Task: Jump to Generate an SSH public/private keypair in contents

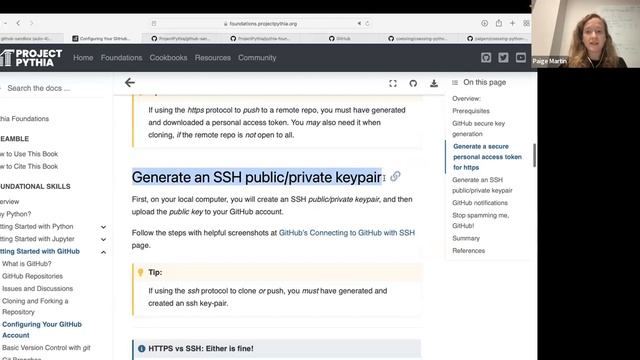Action: (x=482, y=185)
